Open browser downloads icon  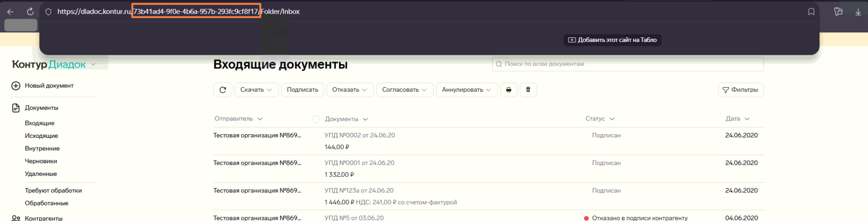coord(858,12)
